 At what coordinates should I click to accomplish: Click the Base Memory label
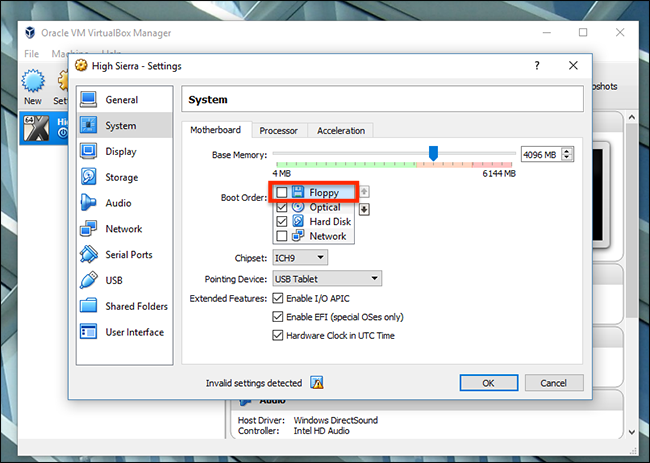click(x=240, y=155)
